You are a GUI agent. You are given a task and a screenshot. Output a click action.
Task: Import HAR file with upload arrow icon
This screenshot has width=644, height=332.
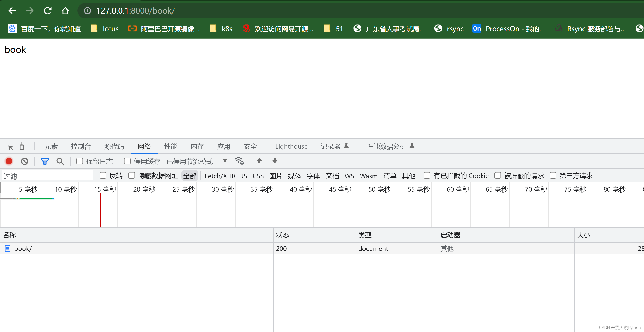coord(259,161)
